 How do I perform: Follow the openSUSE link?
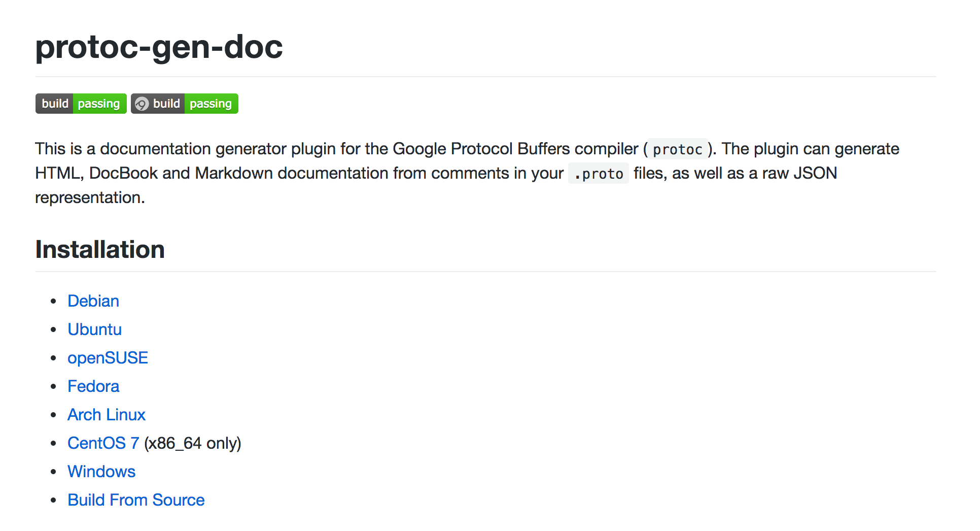point(108,358)
